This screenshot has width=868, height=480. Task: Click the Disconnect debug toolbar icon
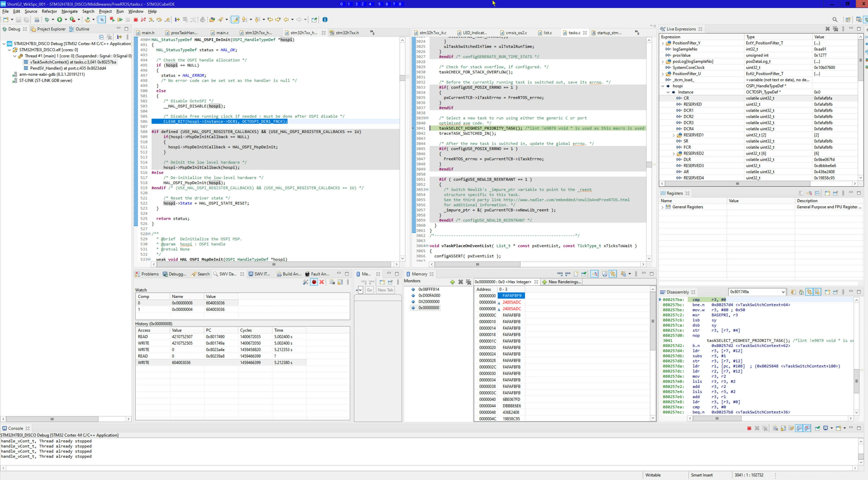tap(144, 20)
